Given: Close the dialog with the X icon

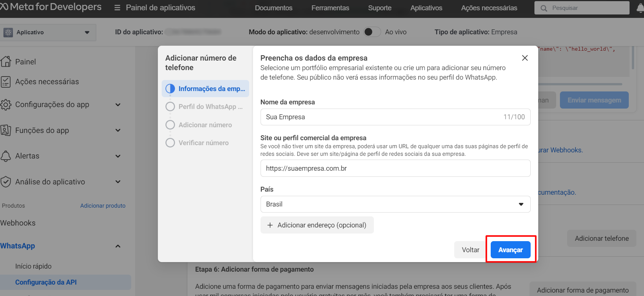Looking at the screenshot, I should coord(525,58).
